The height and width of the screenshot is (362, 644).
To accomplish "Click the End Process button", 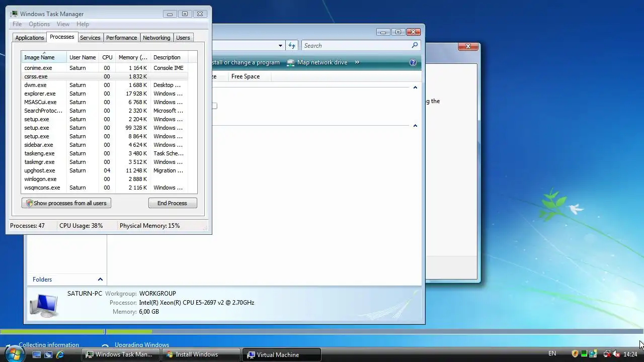I will [x=172, y=203].
